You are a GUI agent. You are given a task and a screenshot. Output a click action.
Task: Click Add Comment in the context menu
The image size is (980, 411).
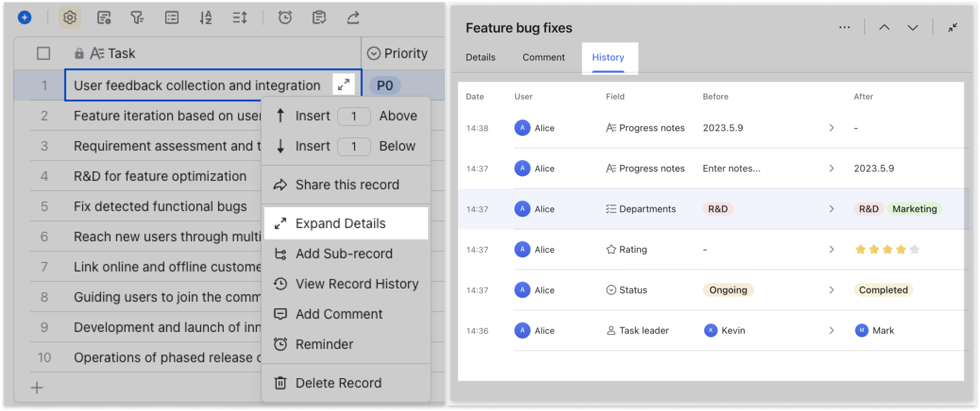pyautogui.click(x=346, y=314)
